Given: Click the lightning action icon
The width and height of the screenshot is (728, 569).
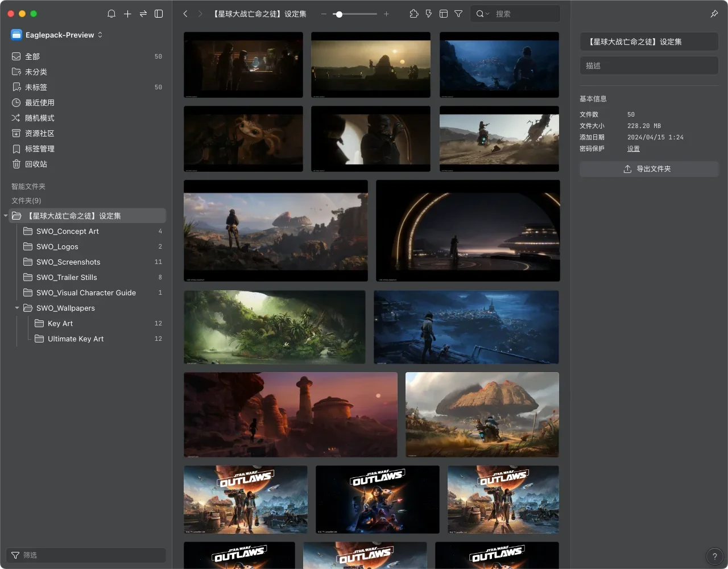Looking at the screenshot, I should (429, 14).
